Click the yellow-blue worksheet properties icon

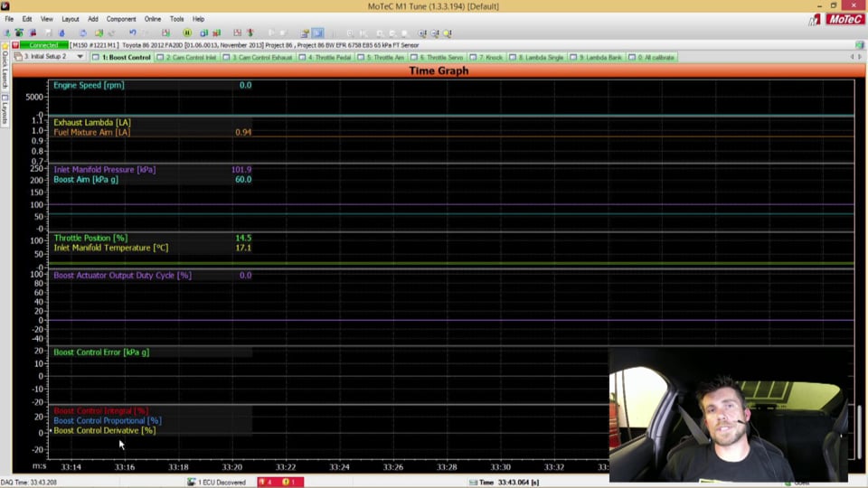pyautogui.click(x=305, y=33)
